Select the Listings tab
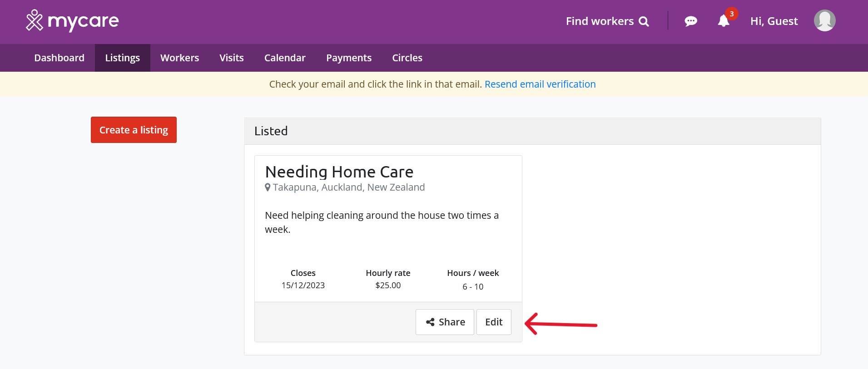Viewport: 868px width, 369px height. pyautogui.click(x=123, y=58)
